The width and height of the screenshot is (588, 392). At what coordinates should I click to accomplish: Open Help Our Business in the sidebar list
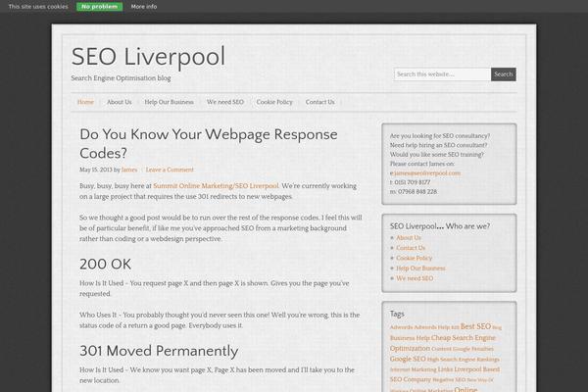pyautogui.click(x=420, y=269)
